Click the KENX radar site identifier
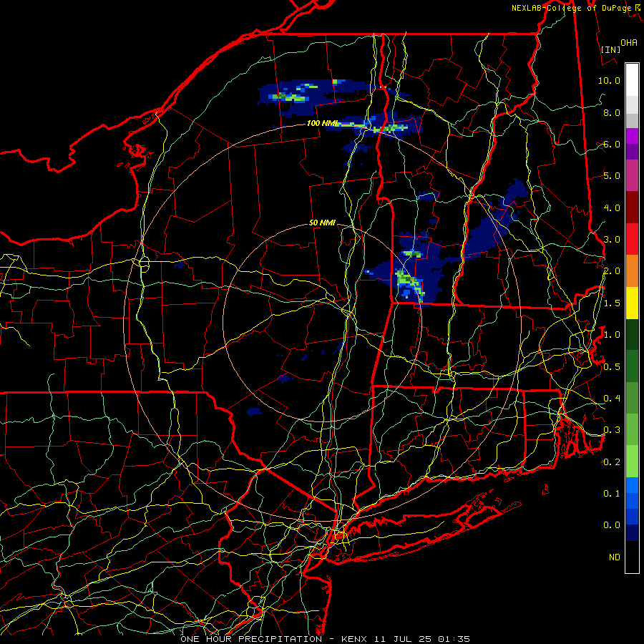 (355, 639)
